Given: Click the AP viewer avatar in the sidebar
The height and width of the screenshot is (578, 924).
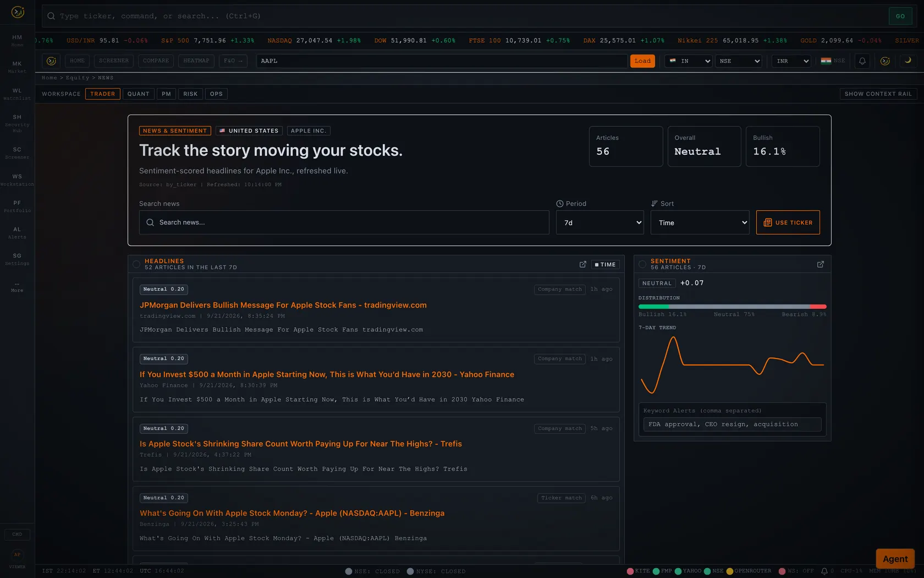Looking at the screenshot, I should click(17, 555).
